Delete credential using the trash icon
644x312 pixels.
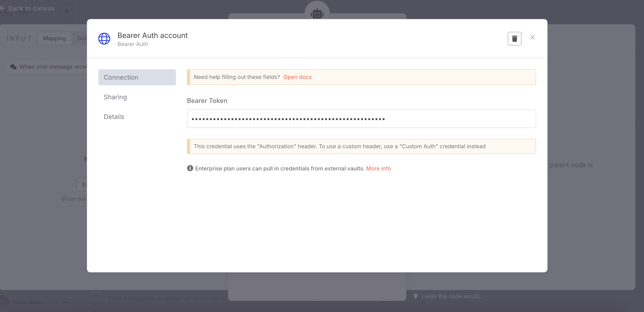[514, 38]
